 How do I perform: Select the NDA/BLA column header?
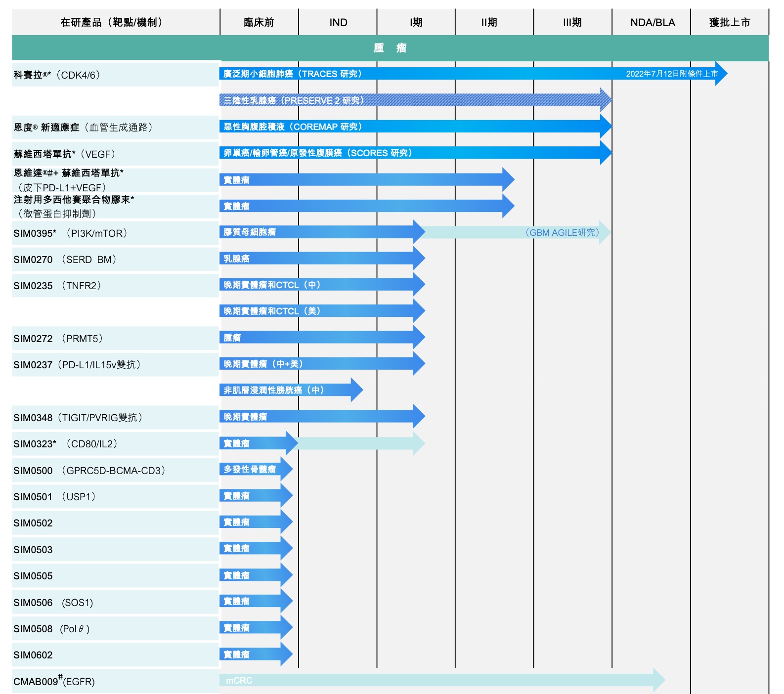point(652,22)
